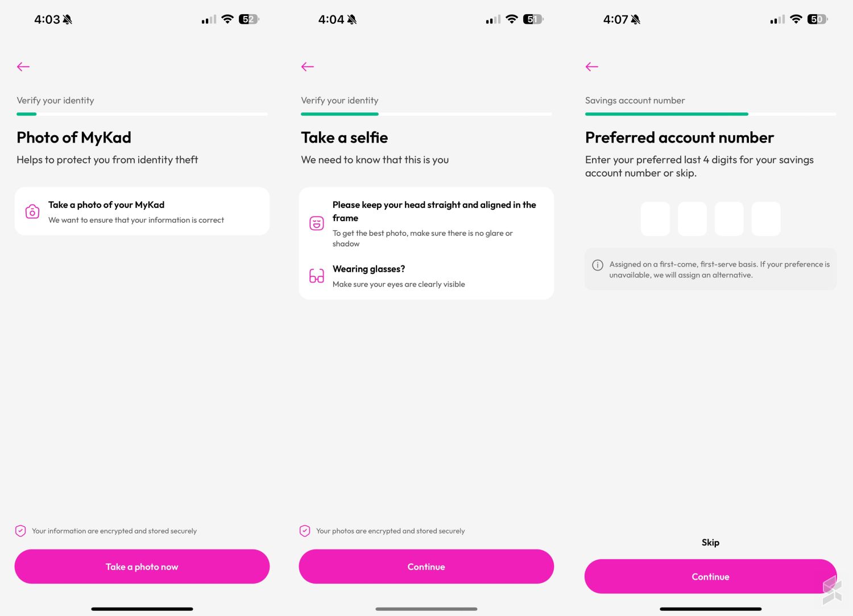Click the glasses icon under Wearing glasses
The image size is (853, 616).
click(x=316, y=276)
